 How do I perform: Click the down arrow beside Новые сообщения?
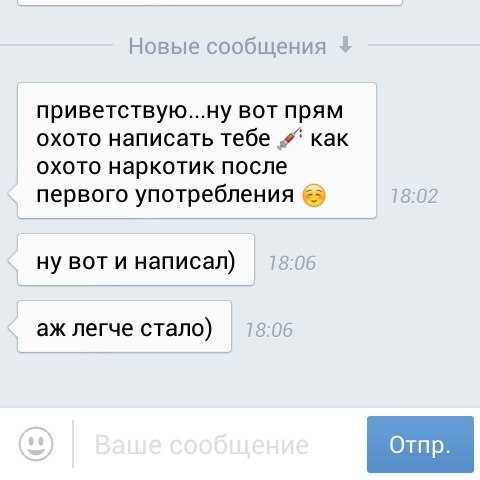pos(345,45)
